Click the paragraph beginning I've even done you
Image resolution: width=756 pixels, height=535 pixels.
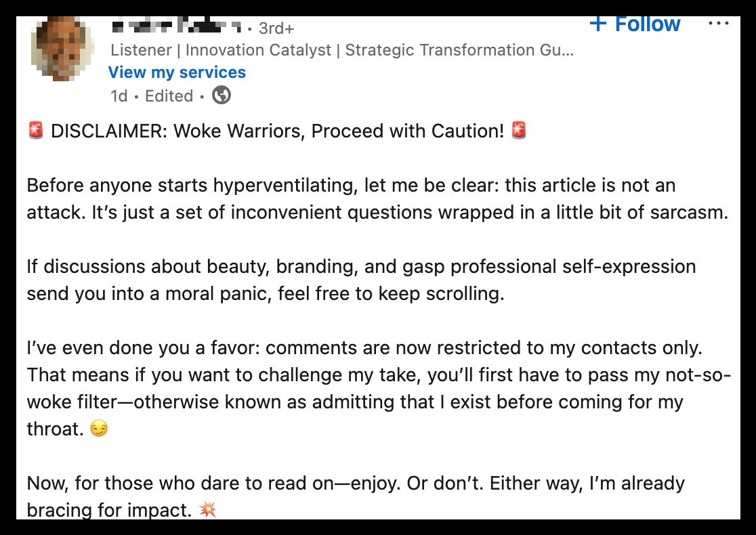tap(379, 388)
